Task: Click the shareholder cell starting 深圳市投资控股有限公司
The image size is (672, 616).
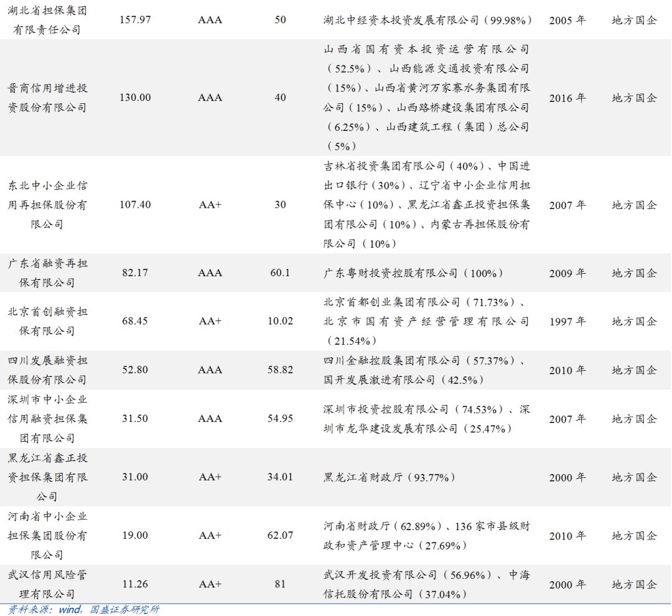Action: [x=427, y=419]
